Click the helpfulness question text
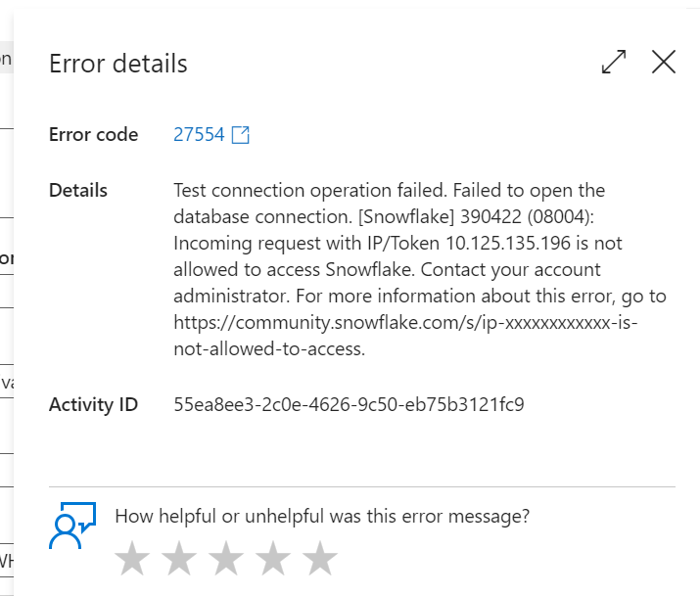The image size is (700, 596). tap(322, 516)
